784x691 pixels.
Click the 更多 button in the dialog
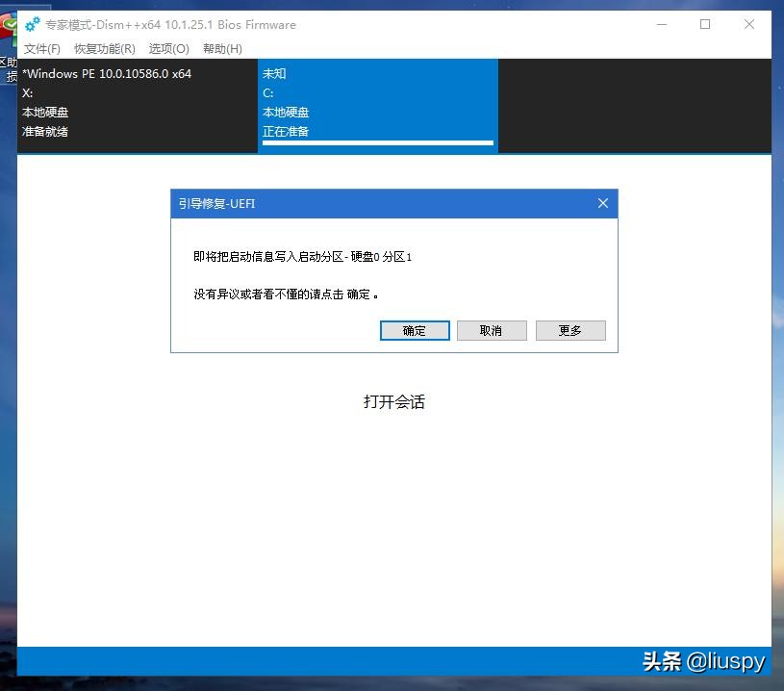[x=570, y=330]
